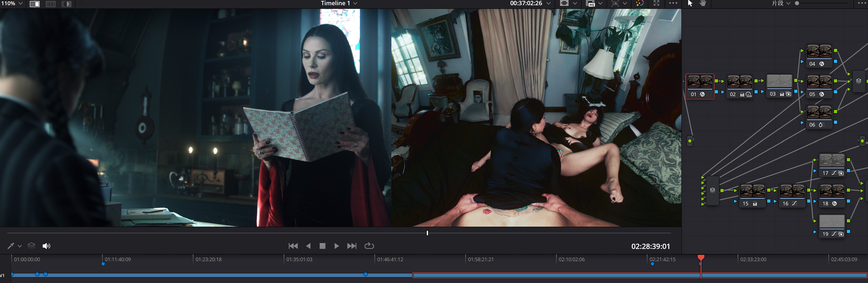Mute audio with the speaker icon

pyautogui.click(x=46, y=246)
